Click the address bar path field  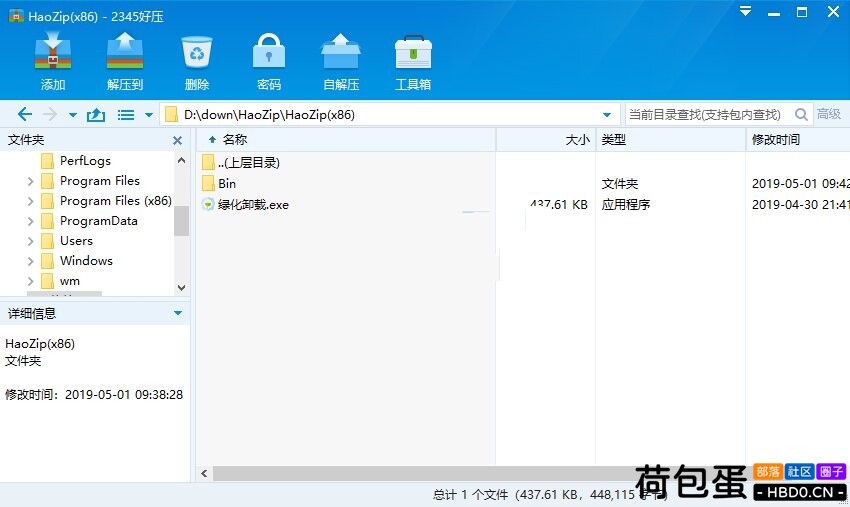(x=389, y=114)
